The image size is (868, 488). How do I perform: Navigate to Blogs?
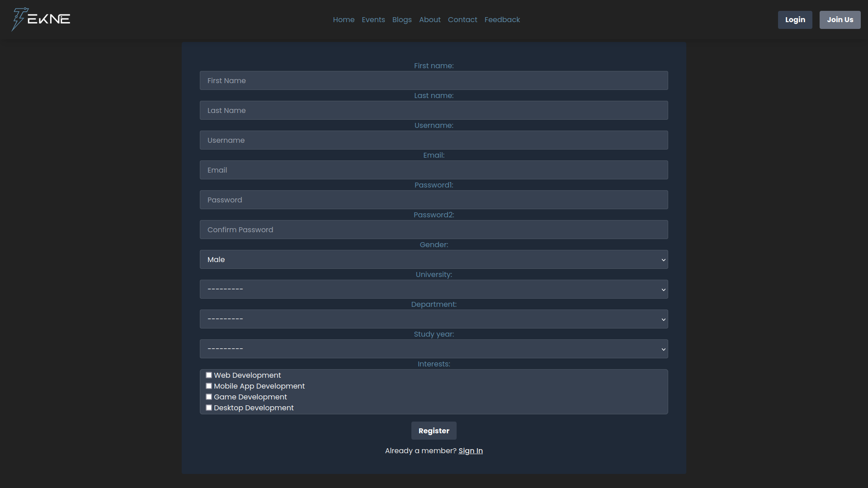(x=401, y=20)
